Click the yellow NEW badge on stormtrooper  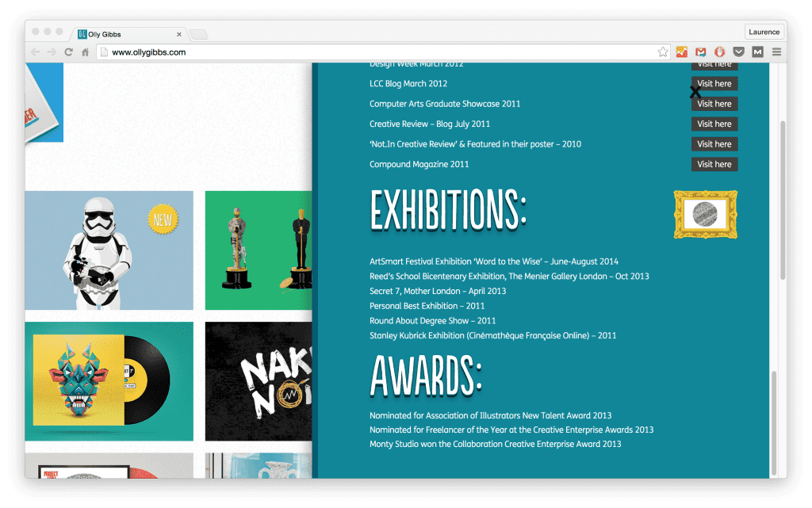point(163,220)
